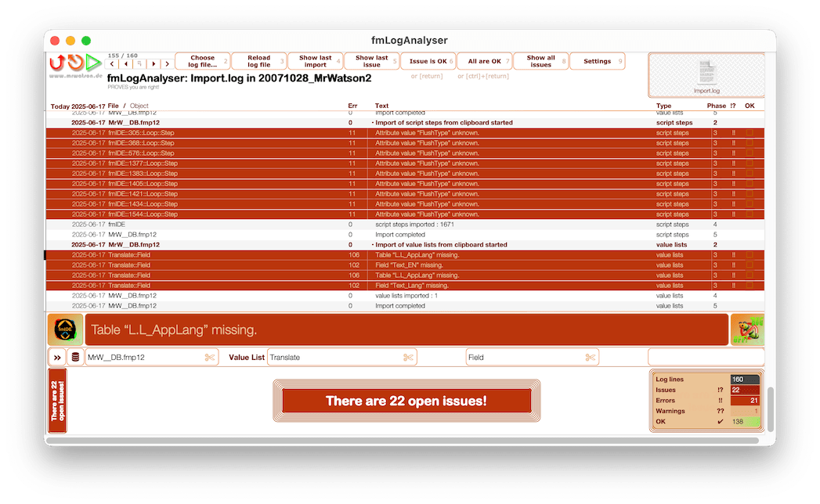Click the squirrel mascot icon right of the banner
Screen dimensions: 820x504
click(749, 329)
